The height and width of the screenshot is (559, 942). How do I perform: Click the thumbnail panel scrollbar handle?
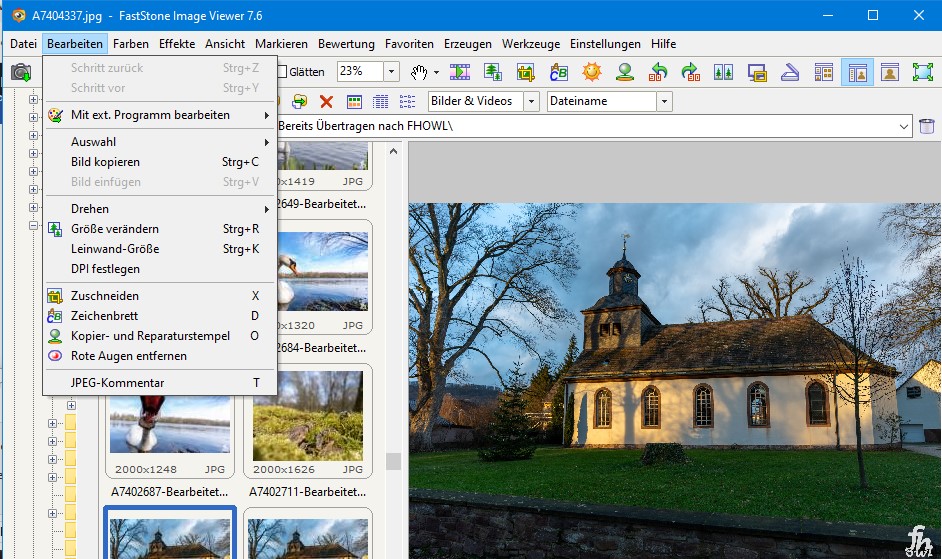pyautogui.click(x=394, y=461)
